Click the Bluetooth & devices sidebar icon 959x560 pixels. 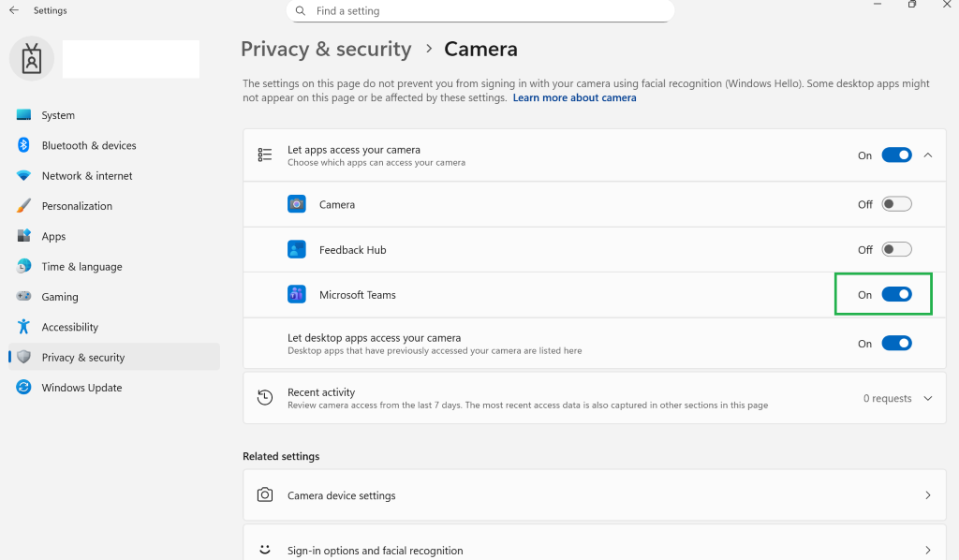pos(24,145)
